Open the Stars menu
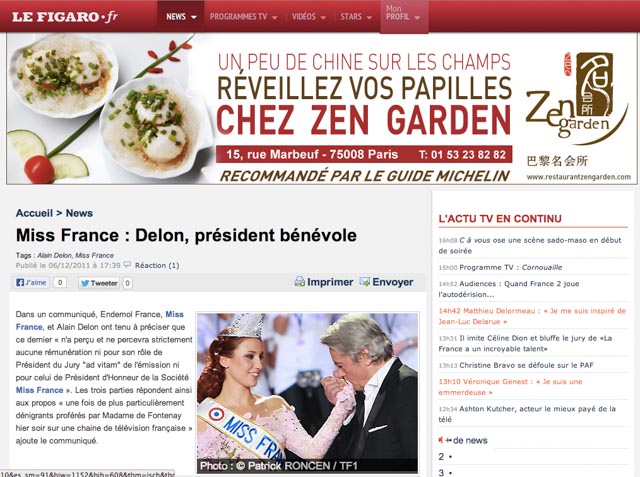Image resolution: width=640 pixels, height=477 pixels. [x=356, y=17]
